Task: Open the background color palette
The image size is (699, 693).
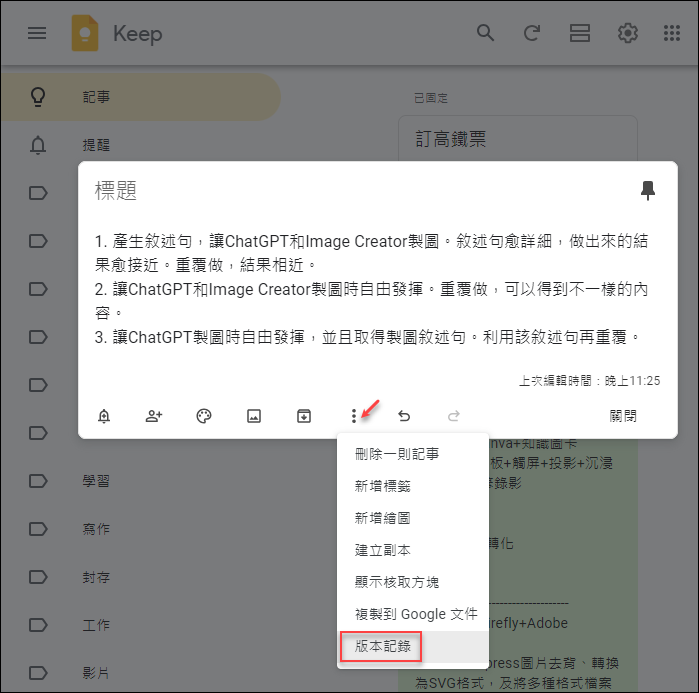Action: point(204,416)
